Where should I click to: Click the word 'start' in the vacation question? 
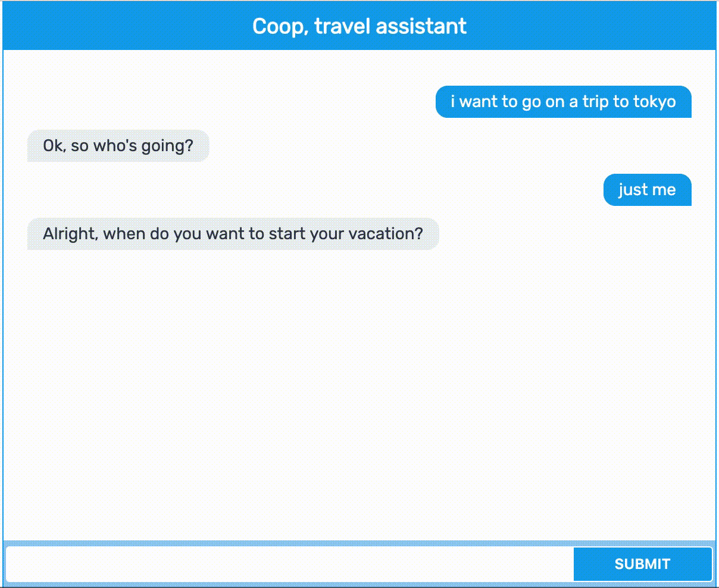[x=289, y=234]
